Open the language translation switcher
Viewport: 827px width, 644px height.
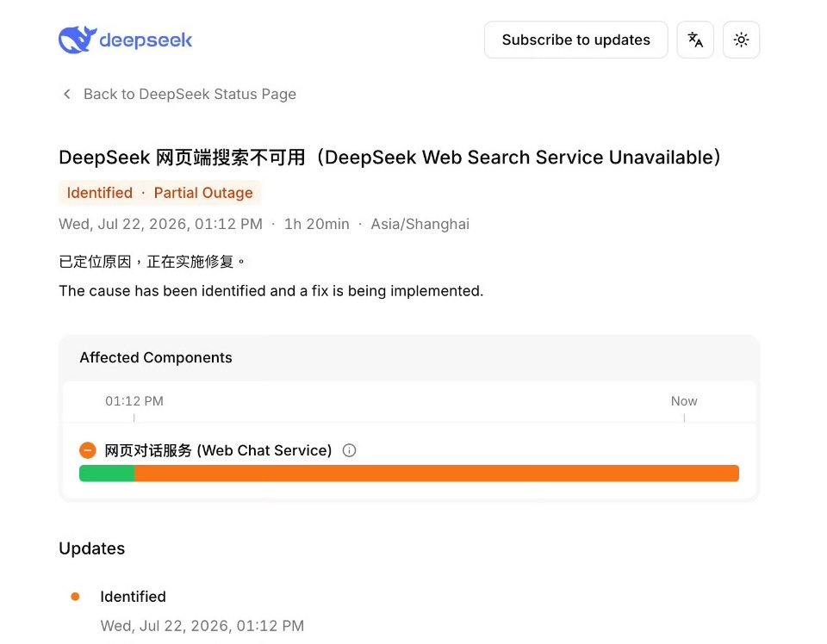[695, 40]
